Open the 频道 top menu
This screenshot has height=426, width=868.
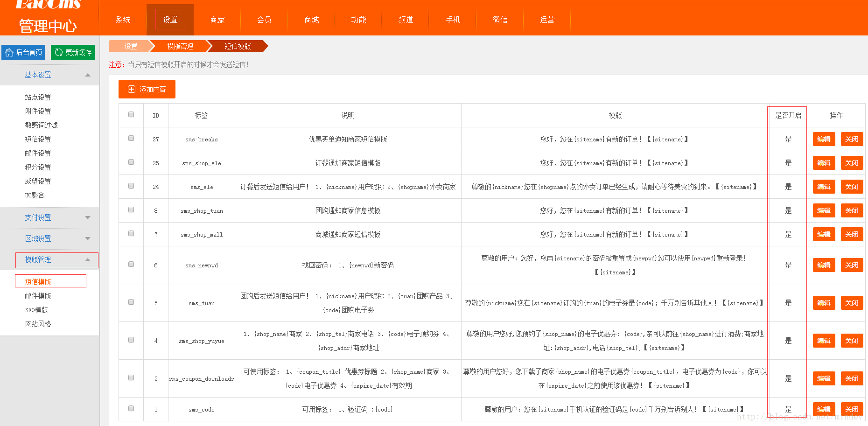(406, 20)
